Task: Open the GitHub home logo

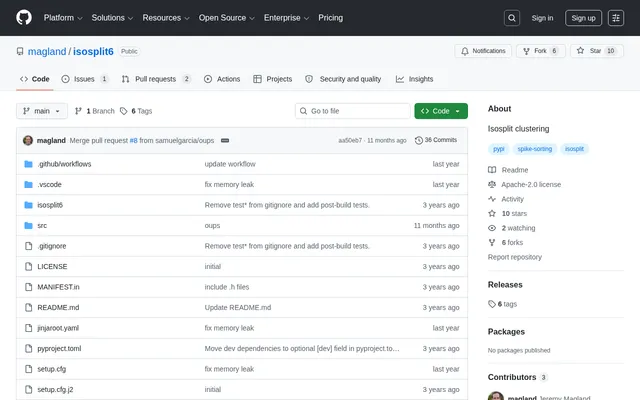Action: (24, 18)
